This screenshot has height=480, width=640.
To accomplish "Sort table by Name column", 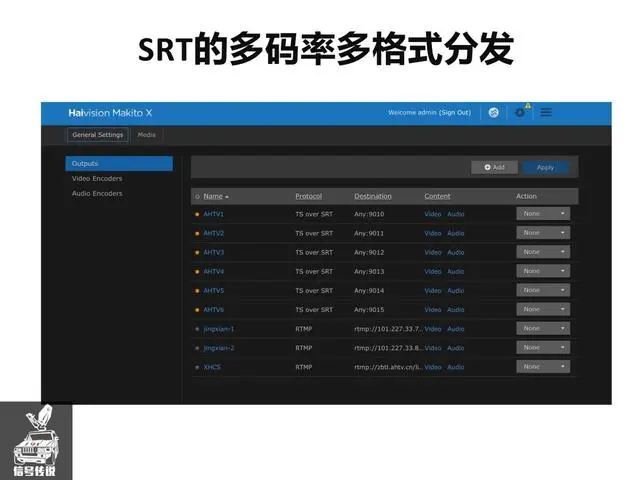I will click(x=216, y=196).
